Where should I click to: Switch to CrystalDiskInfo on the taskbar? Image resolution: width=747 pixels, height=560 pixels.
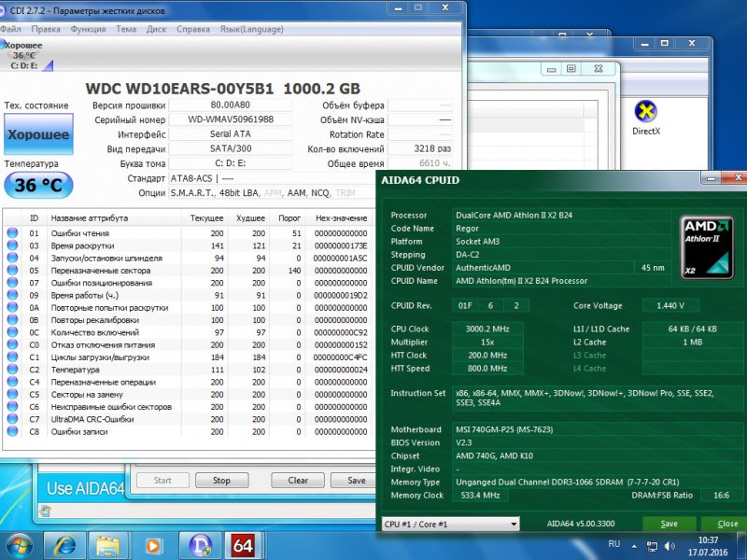pos(200,544)
